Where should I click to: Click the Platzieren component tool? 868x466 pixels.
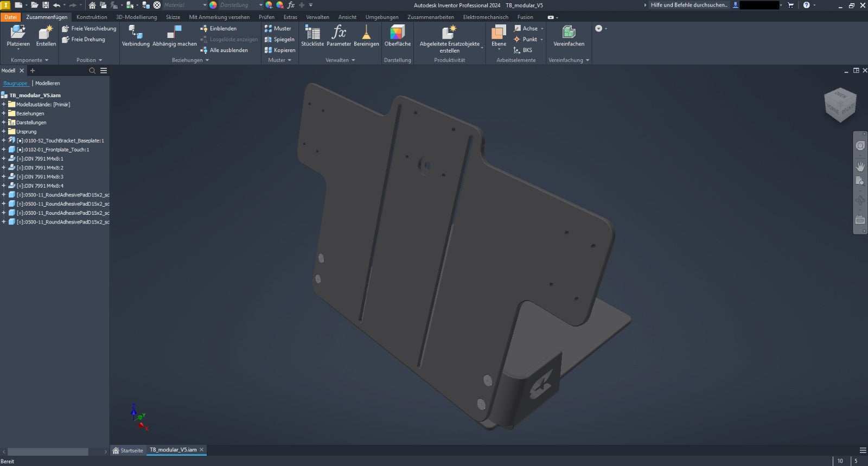pyautogui.click(x=18, y=36)
